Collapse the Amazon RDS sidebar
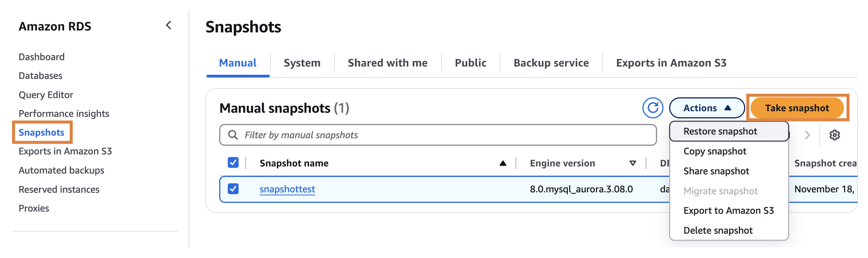This screenshot has height=258, width=868. pos(168,26)
